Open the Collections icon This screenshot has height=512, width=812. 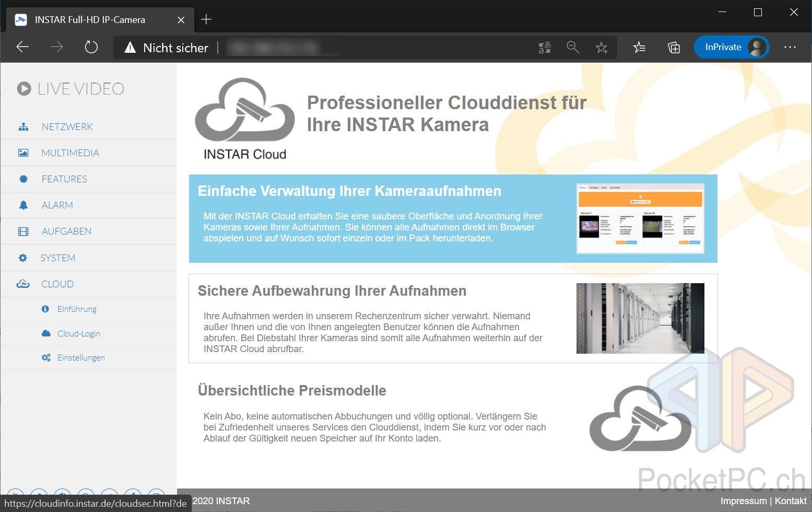674,48
